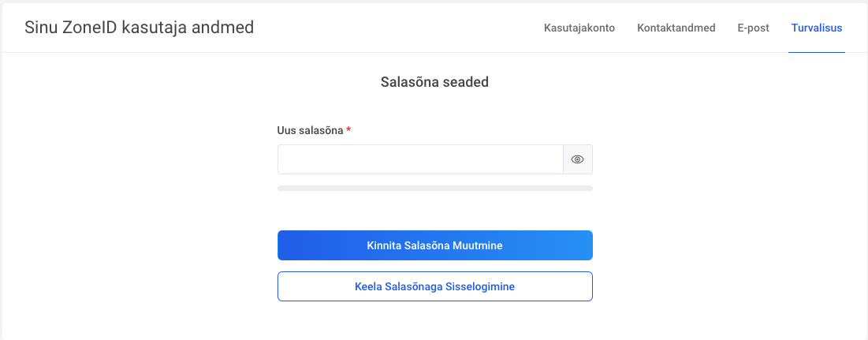Click the password strength bar
This screenshot has width=868, height=340.
(x=434, y=188)
